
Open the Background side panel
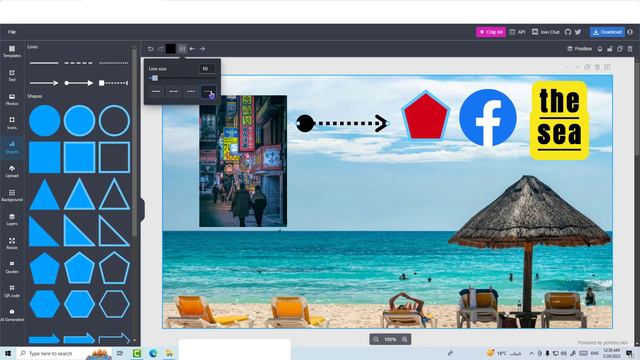tap(12, 195)
